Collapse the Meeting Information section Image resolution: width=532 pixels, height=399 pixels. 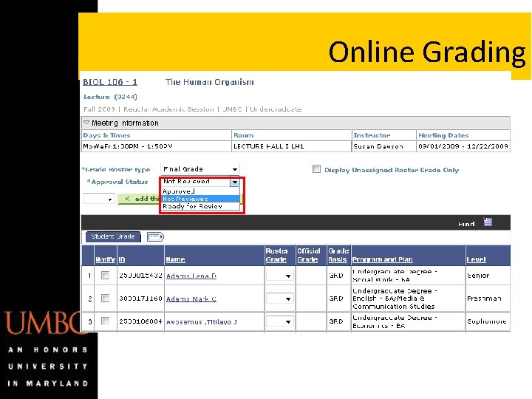[86, 123]
